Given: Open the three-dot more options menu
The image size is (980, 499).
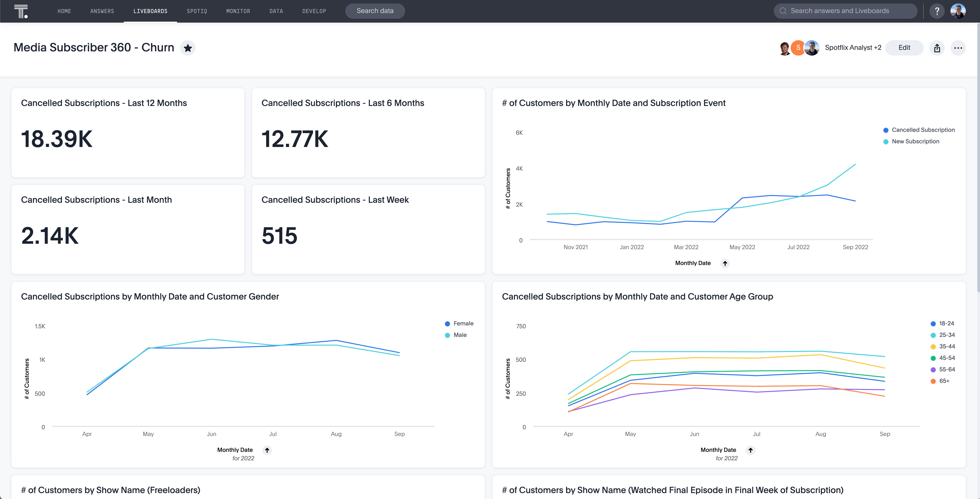Looking at the screenshot, I should [x=958, y=48].
